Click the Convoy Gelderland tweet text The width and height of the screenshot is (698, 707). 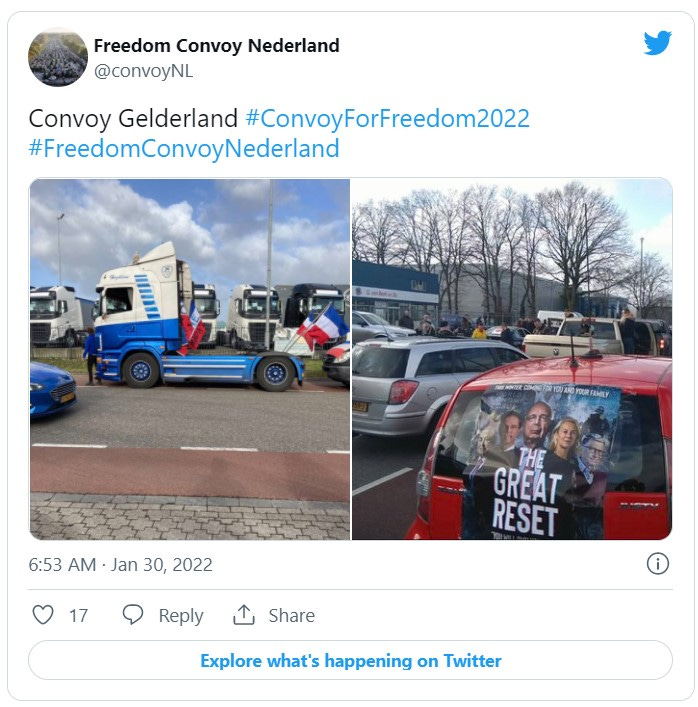click(x=133, y=119)
